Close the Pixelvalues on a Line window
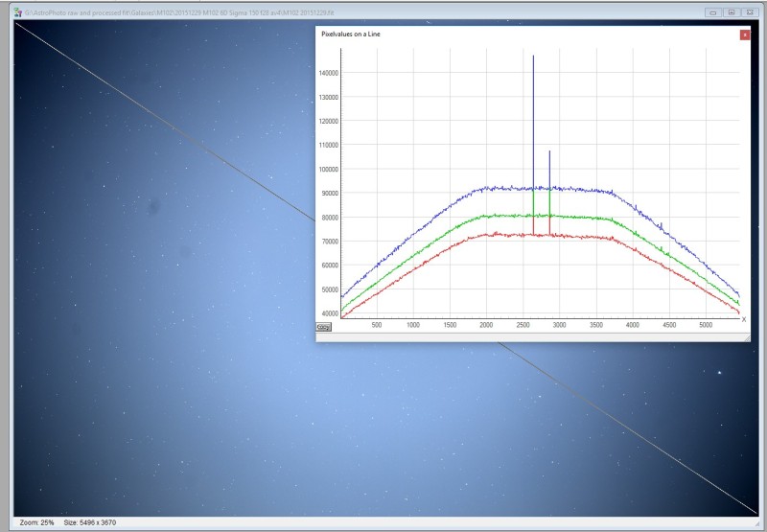This screenshot has height=532, width=767. point(745,35)
